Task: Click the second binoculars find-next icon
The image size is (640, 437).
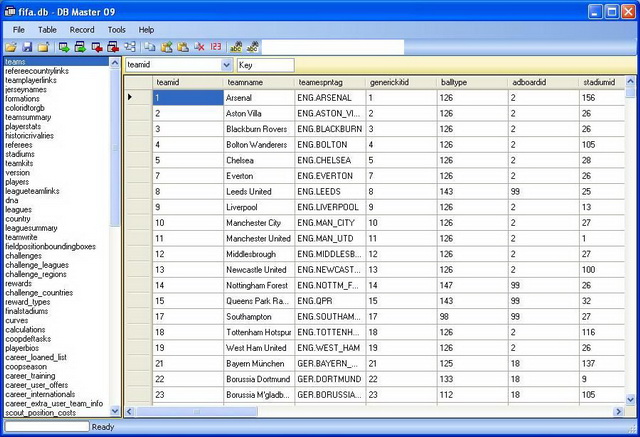Action: pyautogui.click(x=252, y=47)
